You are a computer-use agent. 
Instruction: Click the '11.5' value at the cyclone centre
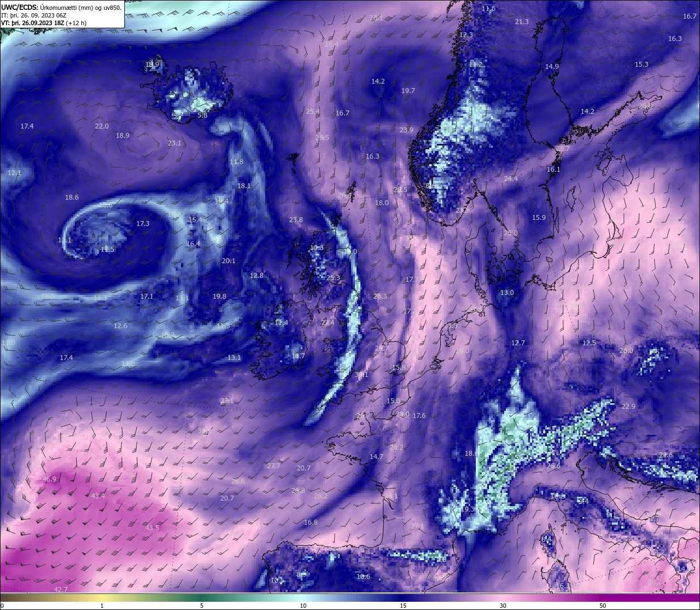pyautogui.click(x=107, y=249)
